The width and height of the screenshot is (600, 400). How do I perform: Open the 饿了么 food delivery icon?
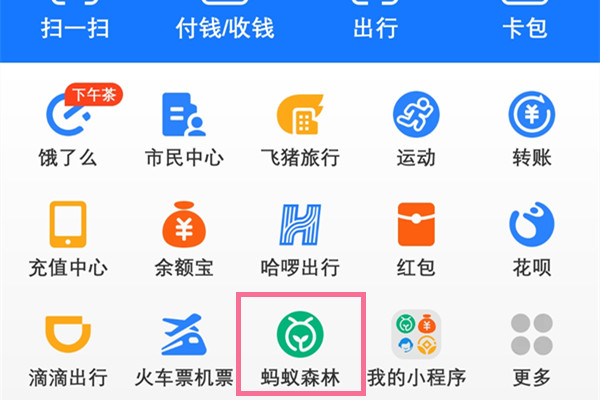(68, 115)
